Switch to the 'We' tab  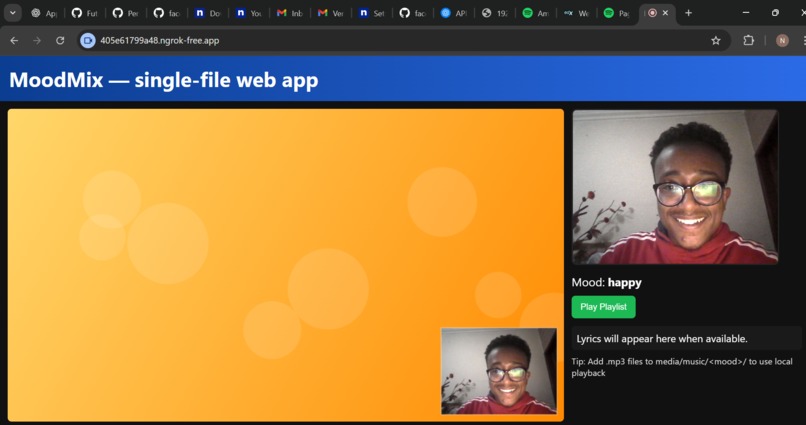pos(576,13)
